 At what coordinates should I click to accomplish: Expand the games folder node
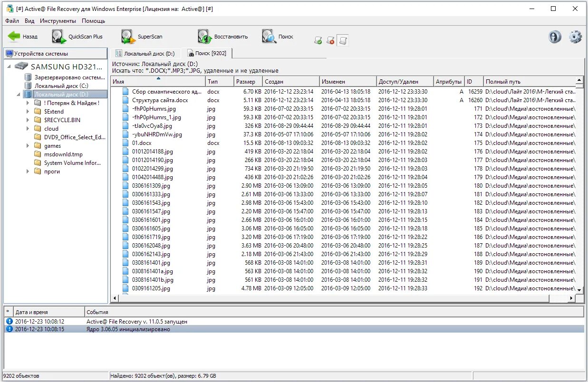[28, 146]
